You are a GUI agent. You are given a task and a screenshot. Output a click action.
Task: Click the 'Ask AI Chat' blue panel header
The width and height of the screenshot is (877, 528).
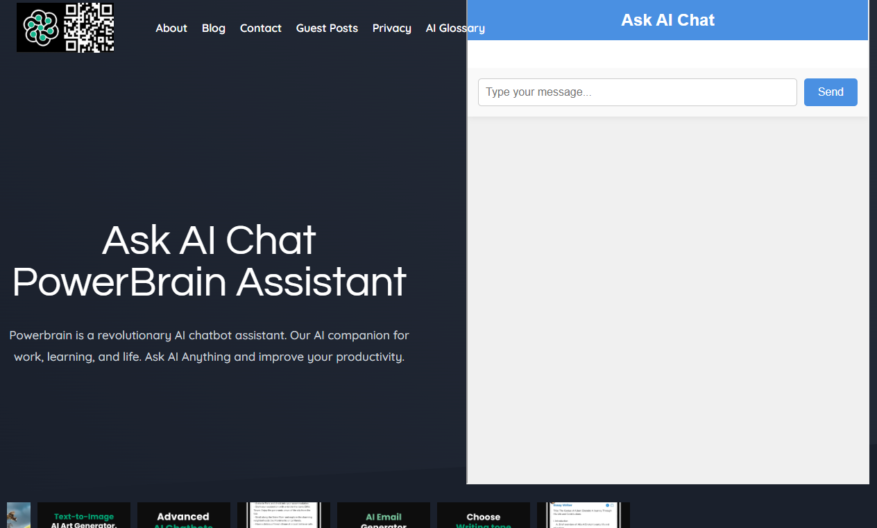[668, 20]
